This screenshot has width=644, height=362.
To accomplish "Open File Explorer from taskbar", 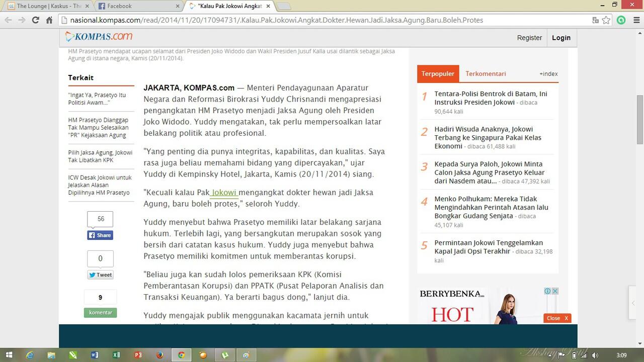I will [x=51, y=355].
